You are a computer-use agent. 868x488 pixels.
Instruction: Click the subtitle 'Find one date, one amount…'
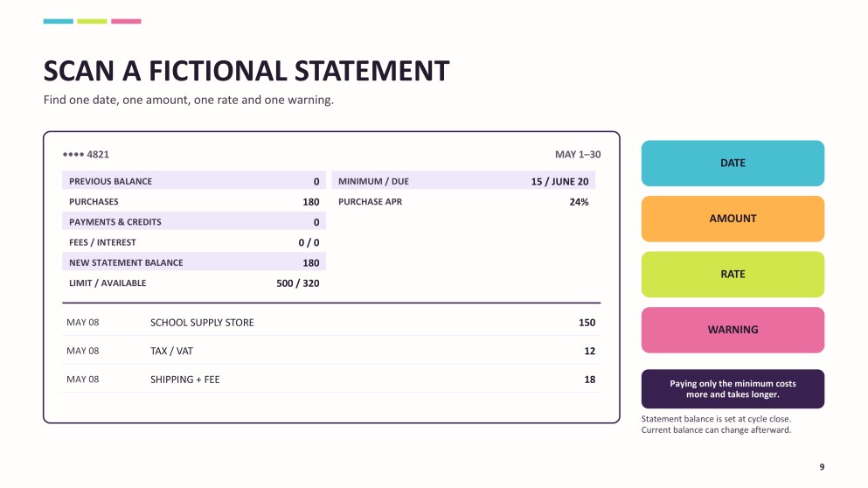[x=188, y=101]
